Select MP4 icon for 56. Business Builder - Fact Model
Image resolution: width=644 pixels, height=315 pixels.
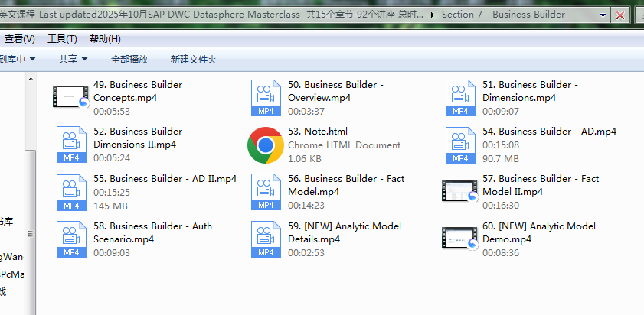point(266,192)
